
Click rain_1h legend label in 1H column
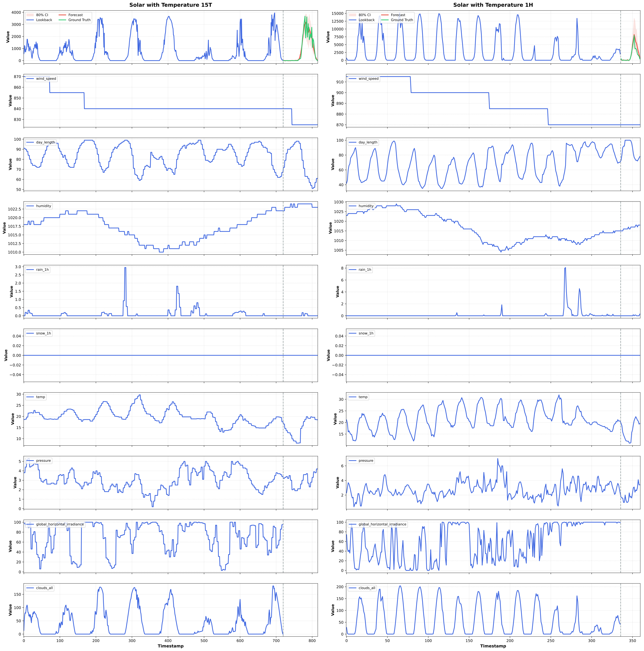point(365,270)
